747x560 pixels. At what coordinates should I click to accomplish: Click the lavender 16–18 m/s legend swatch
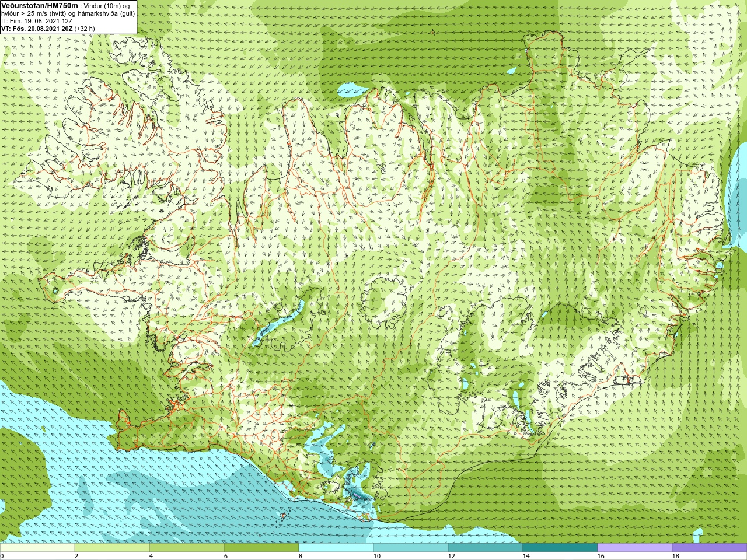pos(635,548)
